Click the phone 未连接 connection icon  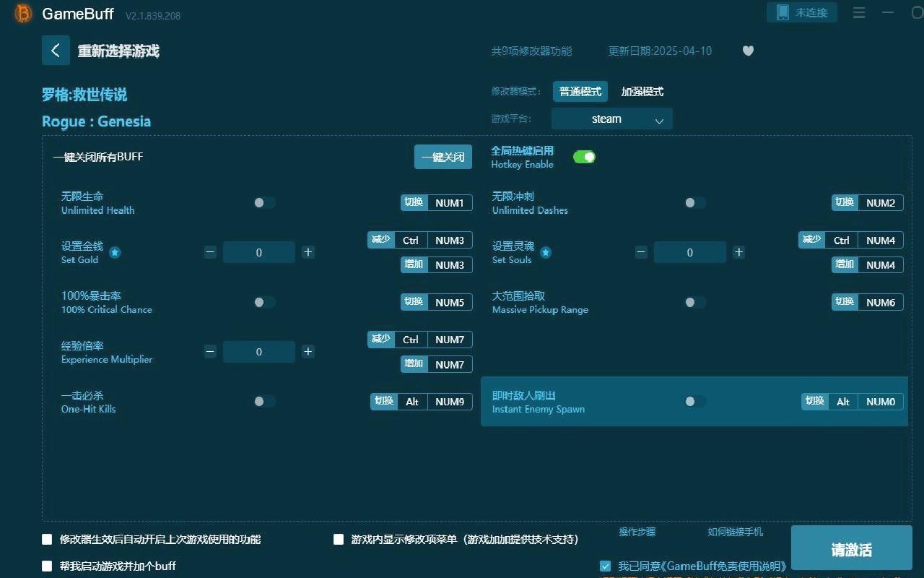coord(802,12)
